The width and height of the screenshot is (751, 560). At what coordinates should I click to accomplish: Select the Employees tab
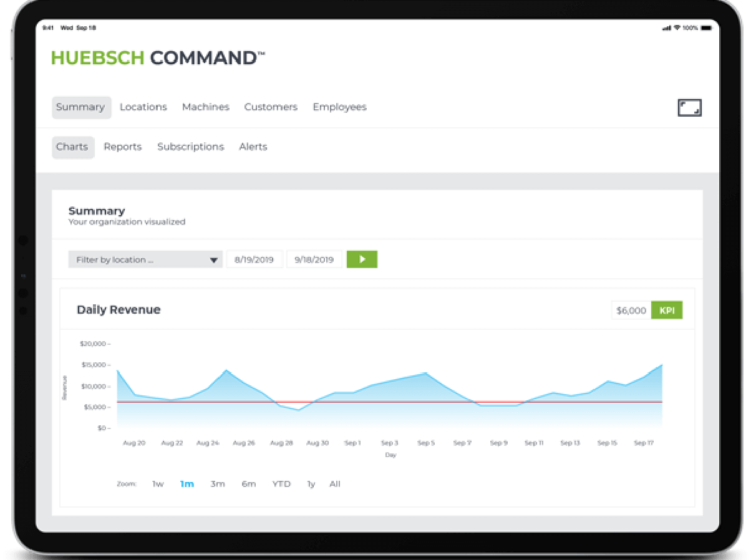[339, 107]
